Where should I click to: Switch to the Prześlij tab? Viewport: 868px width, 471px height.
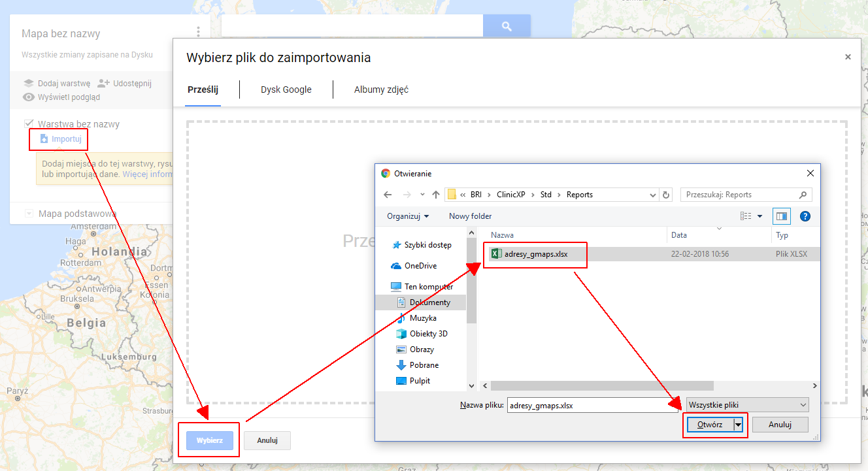coord(203,89)
